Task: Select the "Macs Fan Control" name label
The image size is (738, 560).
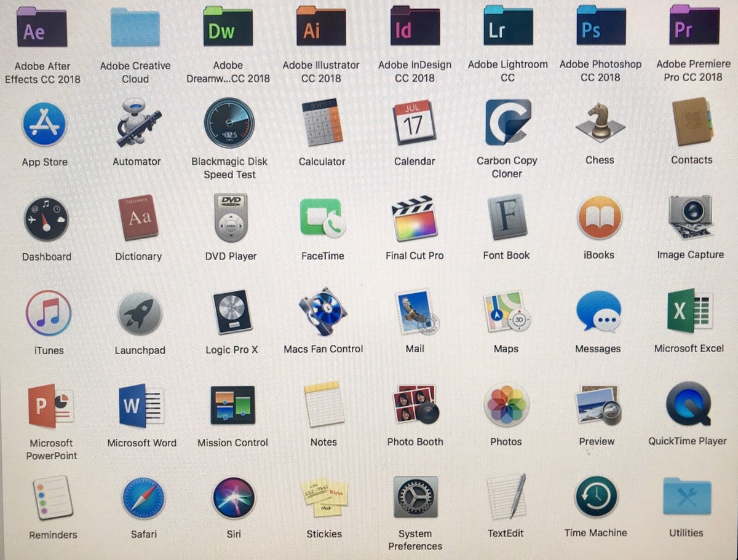Action: (x=323, y=349)
